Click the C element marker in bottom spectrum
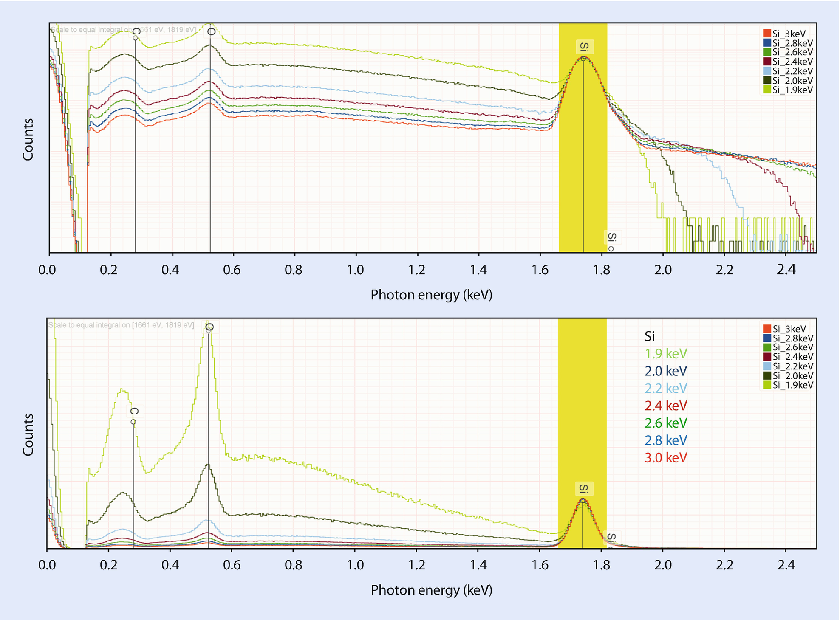 [134, 412]
